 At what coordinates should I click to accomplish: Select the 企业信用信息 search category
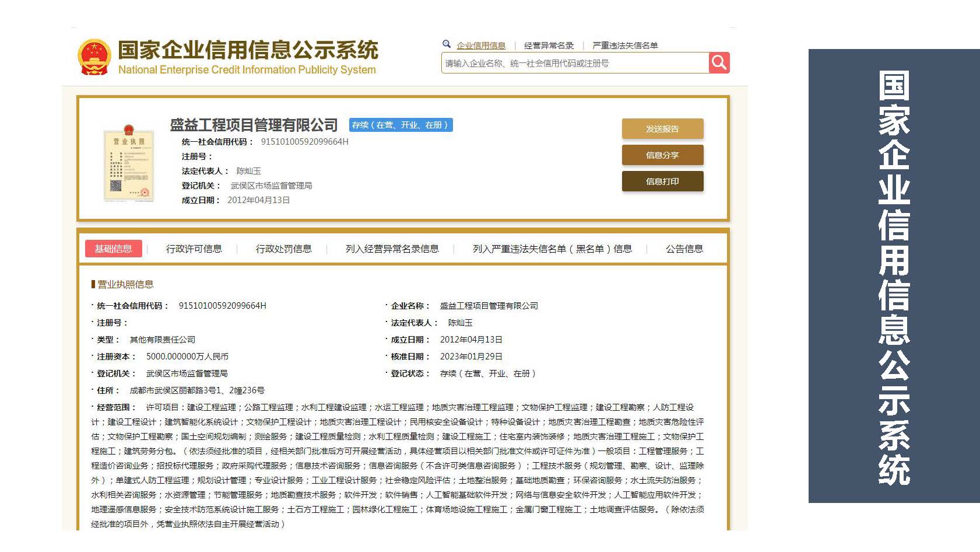pyautogui.click(x=481, y=46)
